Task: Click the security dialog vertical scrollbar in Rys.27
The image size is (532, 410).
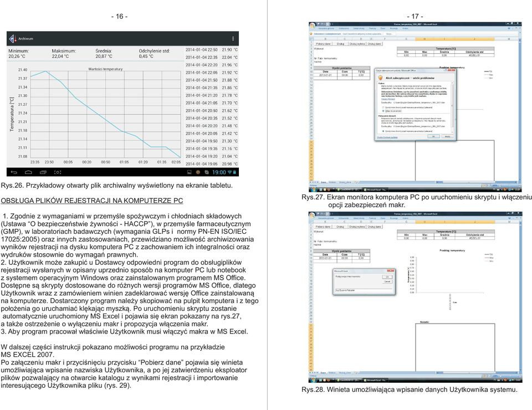Action: (x=452, y=107)
